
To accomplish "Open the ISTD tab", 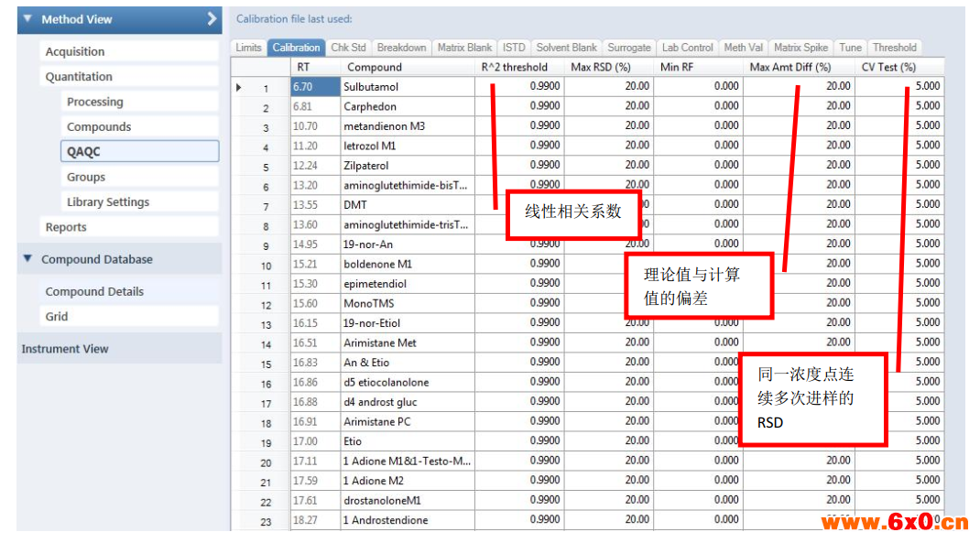I will tap(514, 48).
